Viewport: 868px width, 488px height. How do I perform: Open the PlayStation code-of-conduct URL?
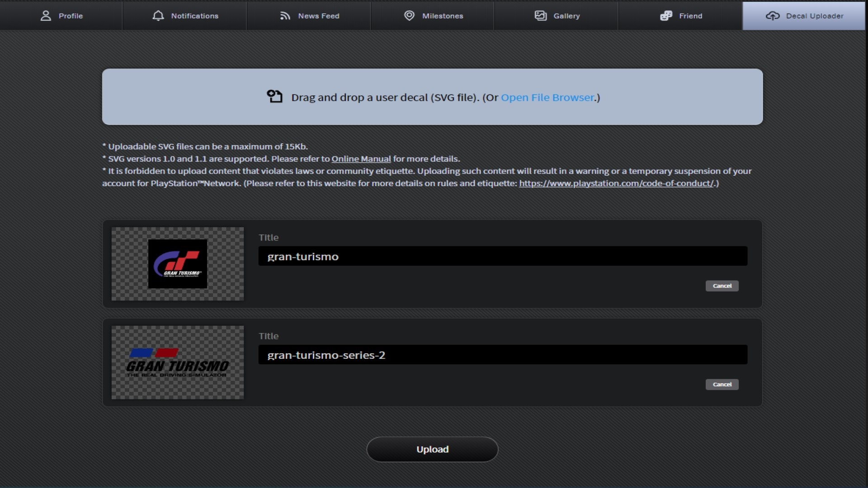click(616, 183)
